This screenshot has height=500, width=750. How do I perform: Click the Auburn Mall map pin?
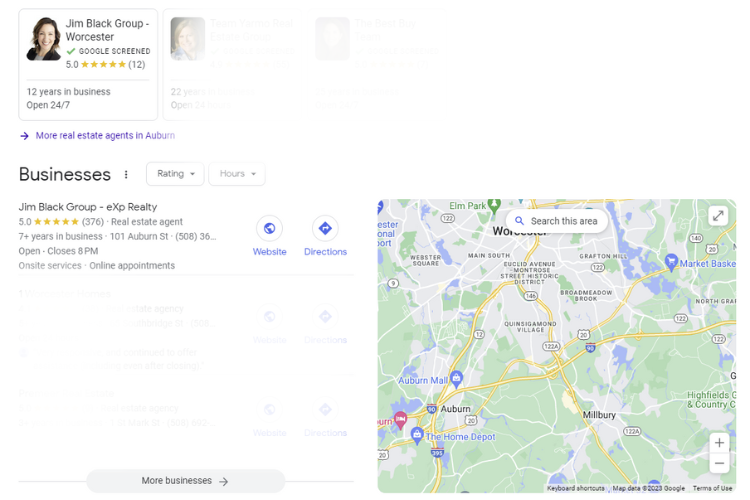point(456,379)
